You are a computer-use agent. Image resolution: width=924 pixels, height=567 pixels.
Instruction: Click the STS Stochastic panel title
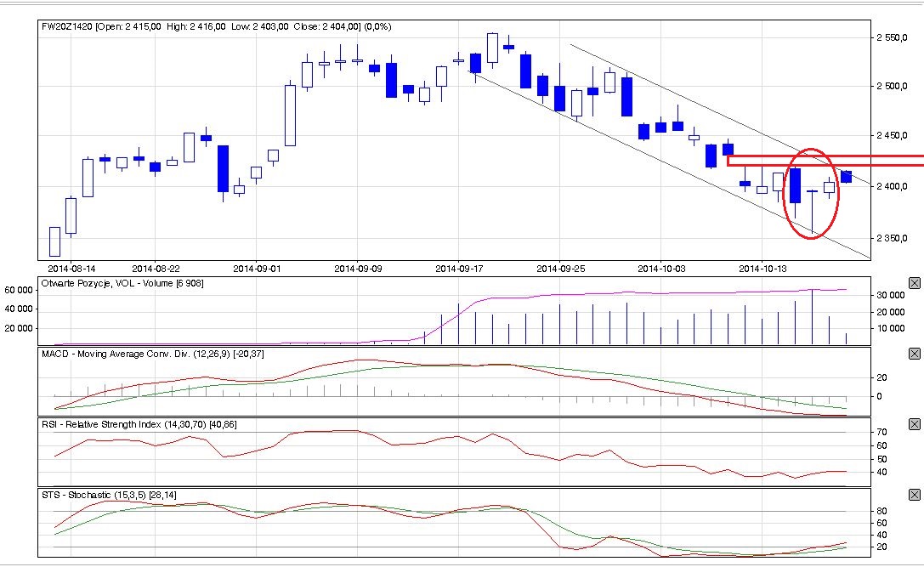point(109,495)
